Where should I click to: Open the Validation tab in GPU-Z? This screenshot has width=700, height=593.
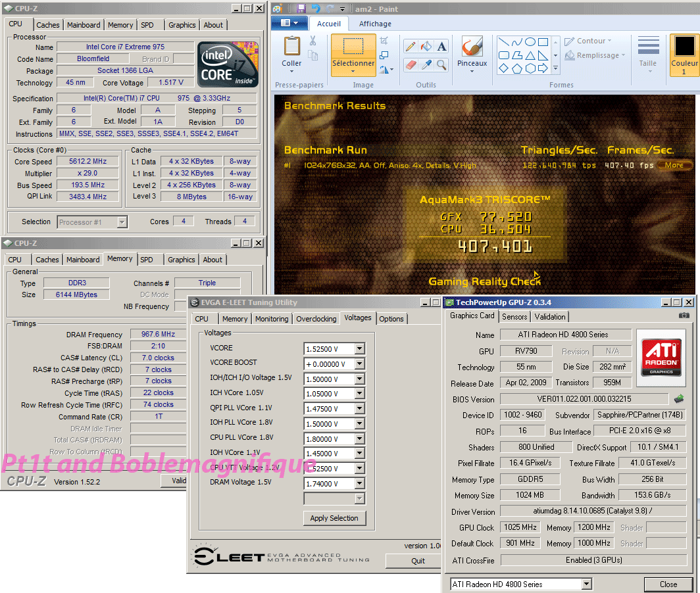click(x=550, y=316)
